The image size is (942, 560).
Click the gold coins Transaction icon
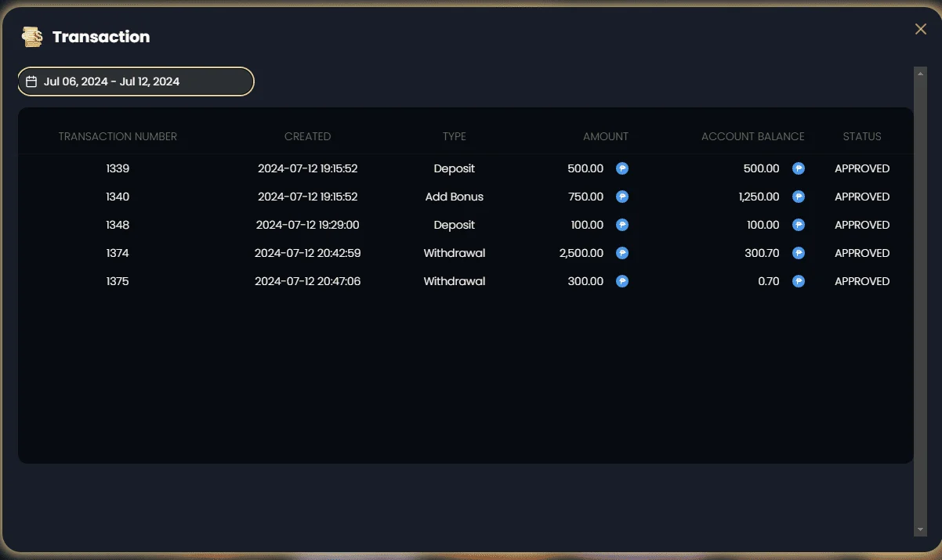(32, 37)
